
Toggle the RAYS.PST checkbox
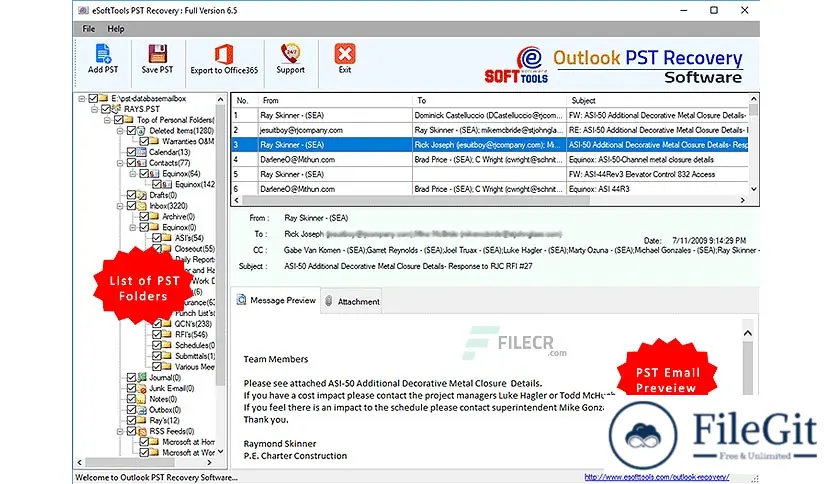point(106,109)
